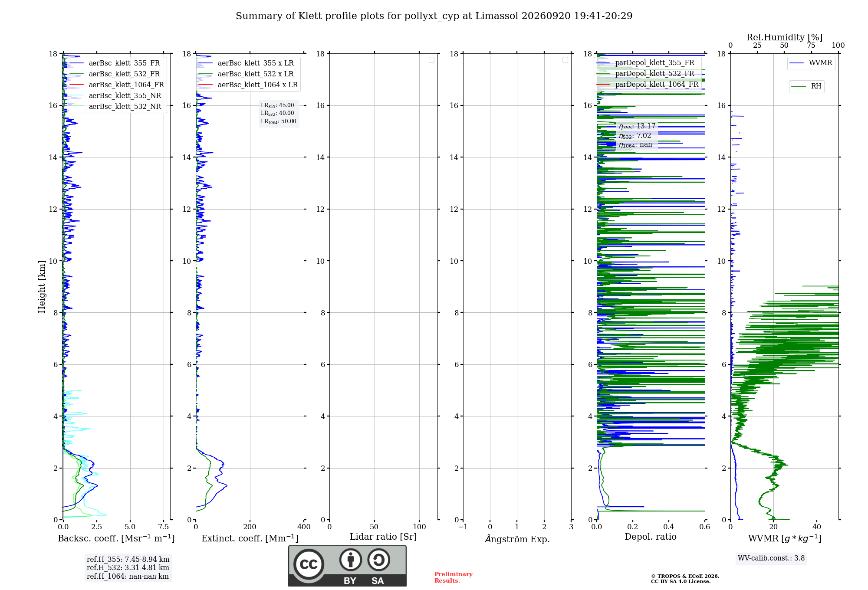868x590 pixels.
Task: Click the plot title 'Summary of Klett profile plots'
Action: click(x=434, y=16)
